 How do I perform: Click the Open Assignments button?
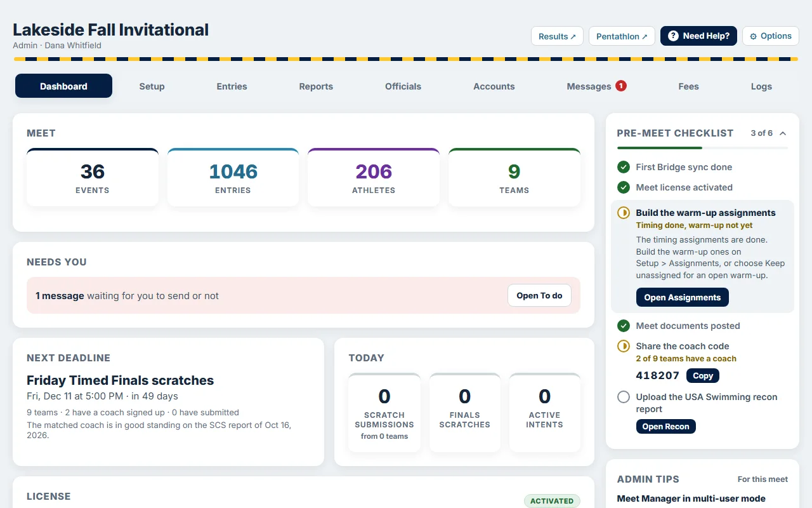(683, 297)
